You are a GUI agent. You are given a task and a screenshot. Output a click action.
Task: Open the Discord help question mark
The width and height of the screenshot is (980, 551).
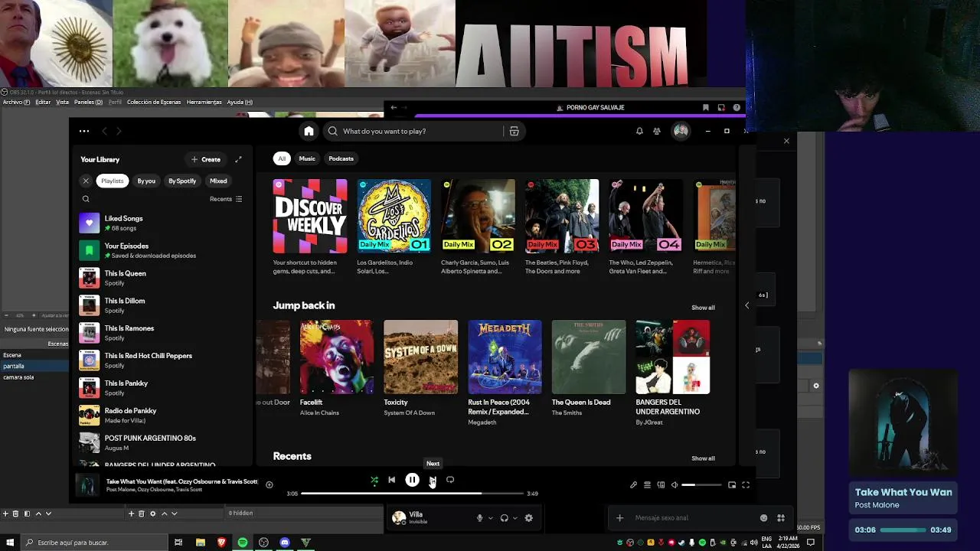tap(737, 108)
